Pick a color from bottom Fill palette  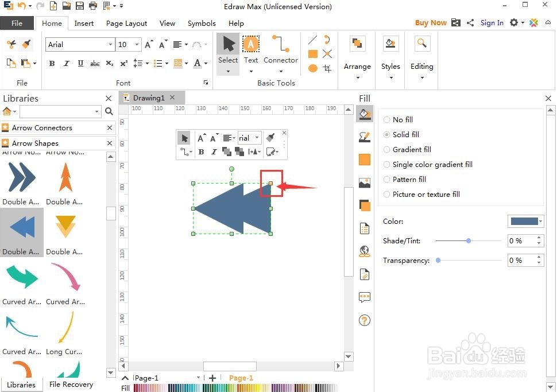pyautogui.click(x=234, y=388)
